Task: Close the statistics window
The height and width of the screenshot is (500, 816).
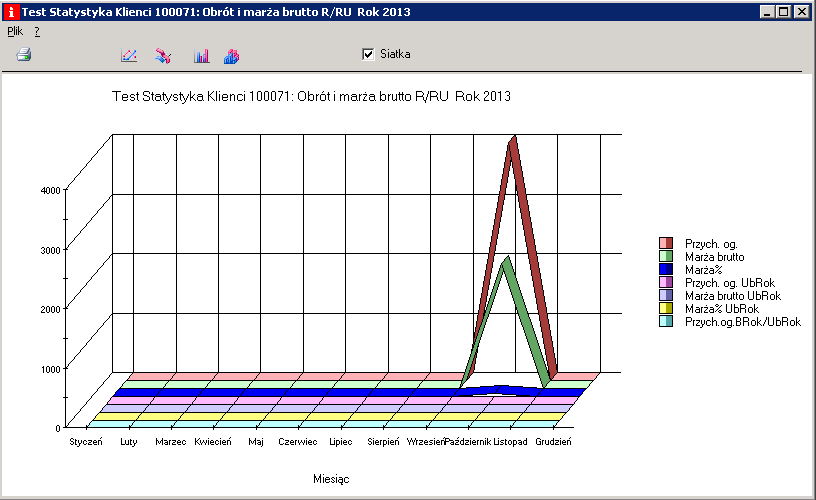Action: (801, 11)
